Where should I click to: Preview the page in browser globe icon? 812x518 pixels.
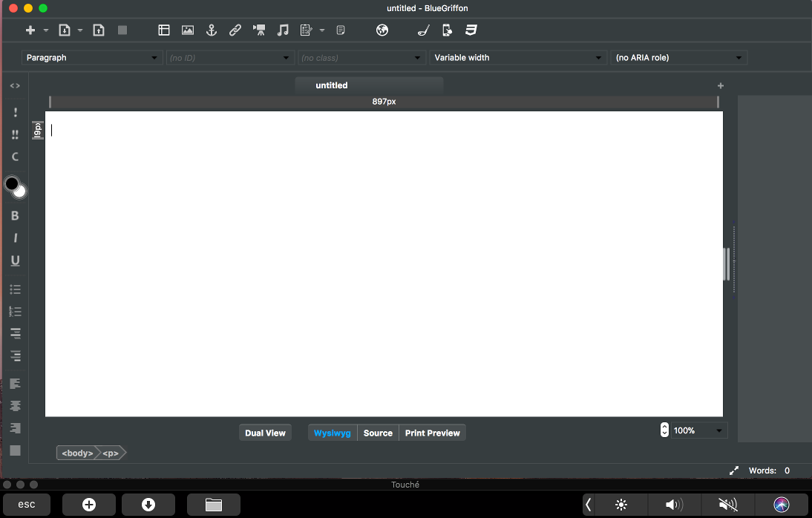(x=382, y=30)
